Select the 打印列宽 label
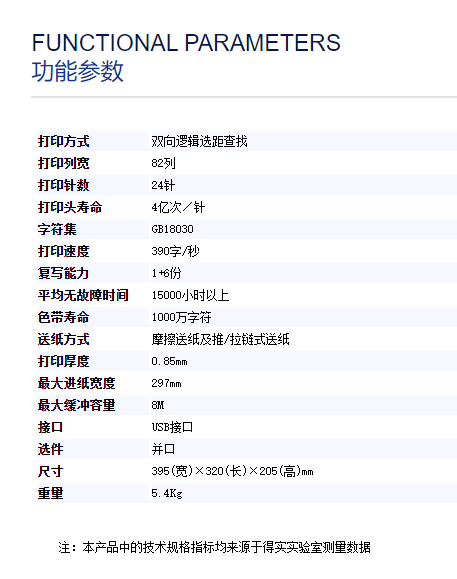The image size is (457, 579). coord(63,163)
